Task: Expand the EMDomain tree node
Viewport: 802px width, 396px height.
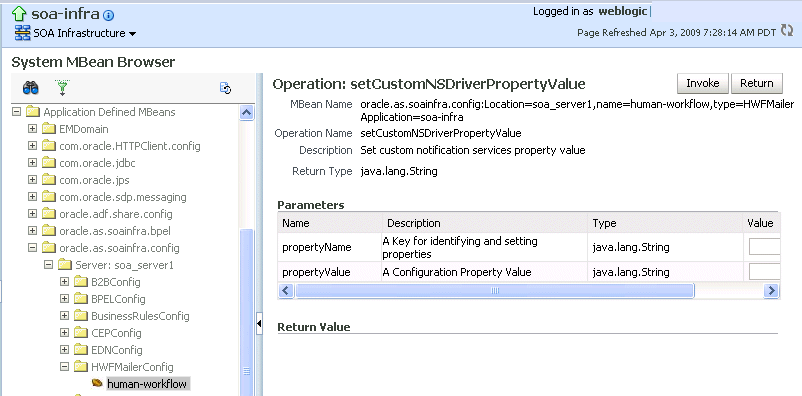Action: pos(33,129)
